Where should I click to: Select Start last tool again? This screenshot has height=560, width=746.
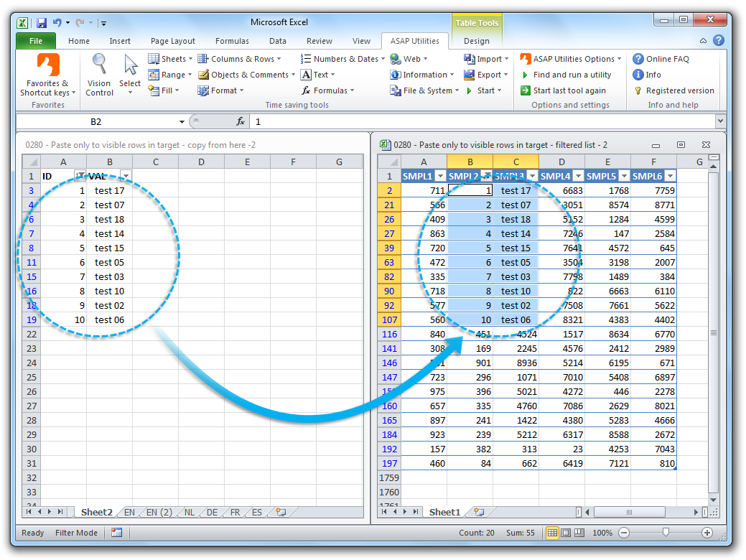[568, 90]
